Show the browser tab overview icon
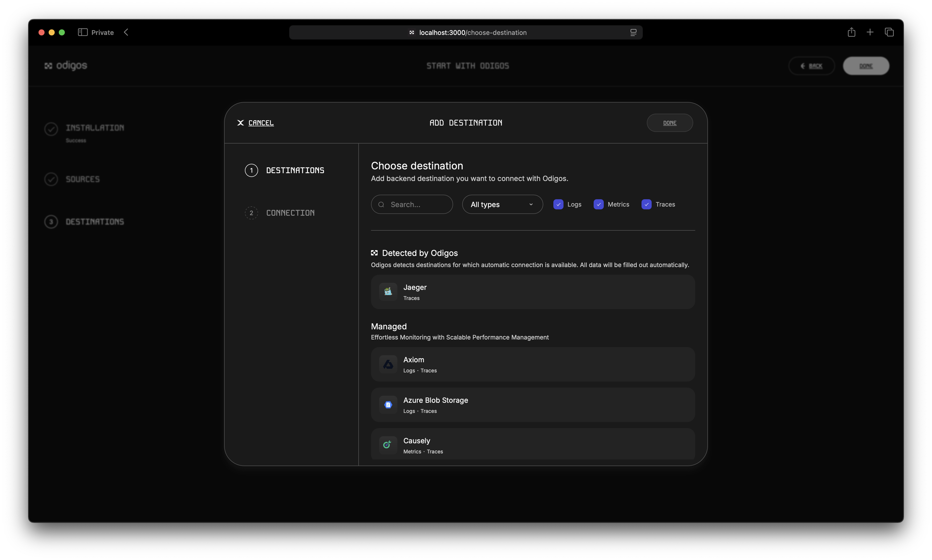Image resolution: width=932 pixels, height=560 pixels. click(x=889, y=32)
